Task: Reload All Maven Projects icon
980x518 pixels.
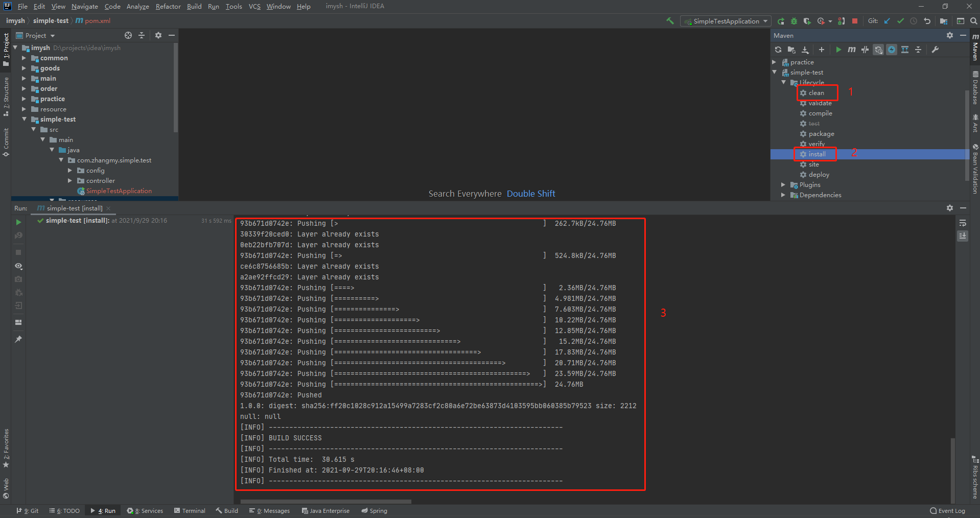Action: (778, 50)
